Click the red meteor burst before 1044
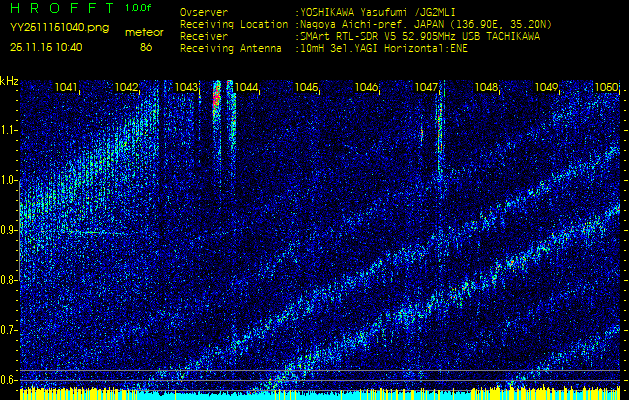629x400 pixels. [x=217, y=100]
